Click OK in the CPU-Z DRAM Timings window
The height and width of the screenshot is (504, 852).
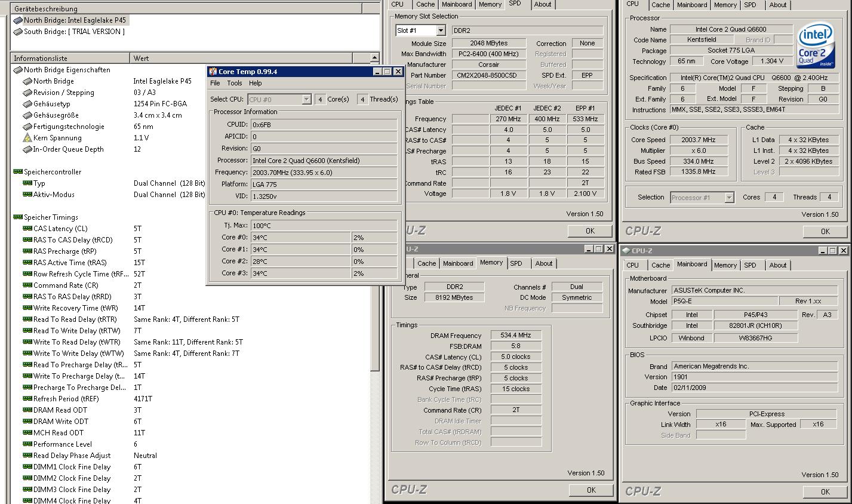coord(590,490)
